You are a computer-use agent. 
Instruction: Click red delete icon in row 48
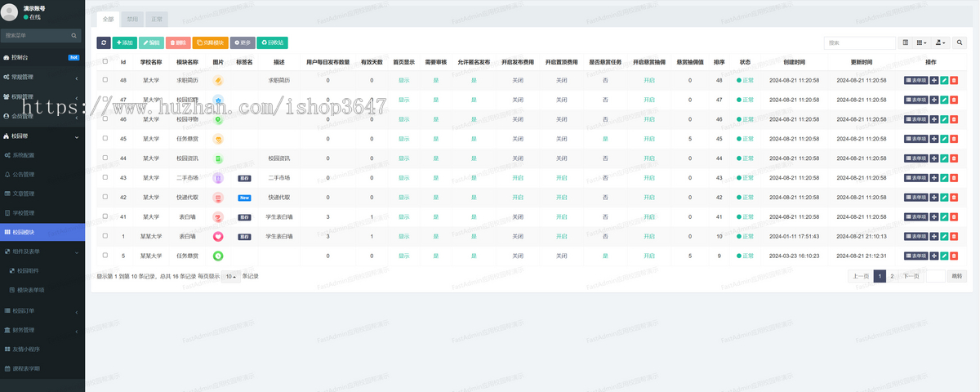tap(954, 80)
